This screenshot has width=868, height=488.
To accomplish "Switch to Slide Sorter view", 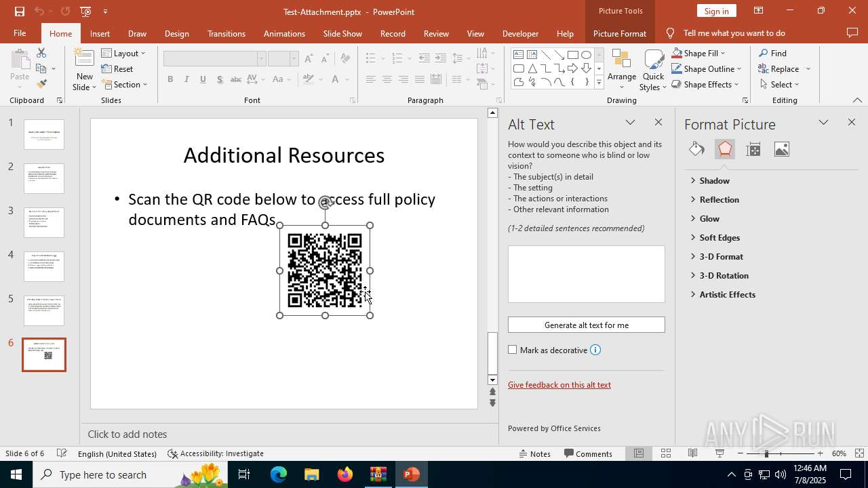I will click(x=666, y=453).
